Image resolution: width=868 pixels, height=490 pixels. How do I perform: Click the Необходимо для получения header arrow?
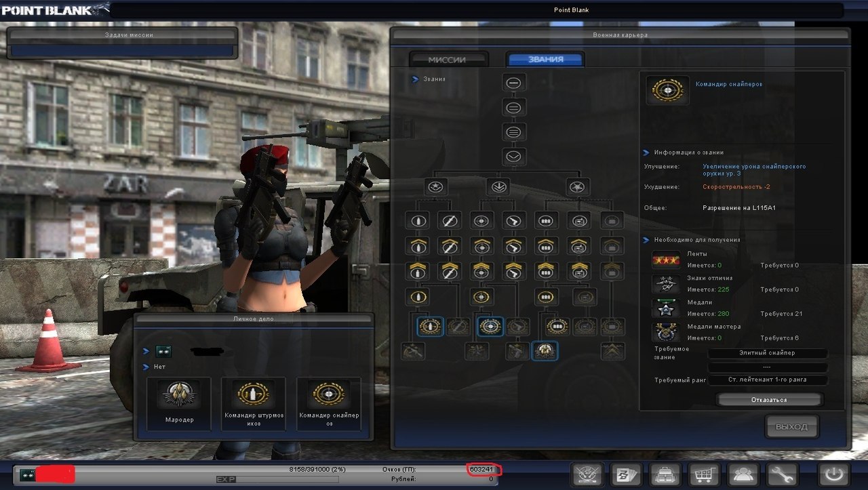648,239
